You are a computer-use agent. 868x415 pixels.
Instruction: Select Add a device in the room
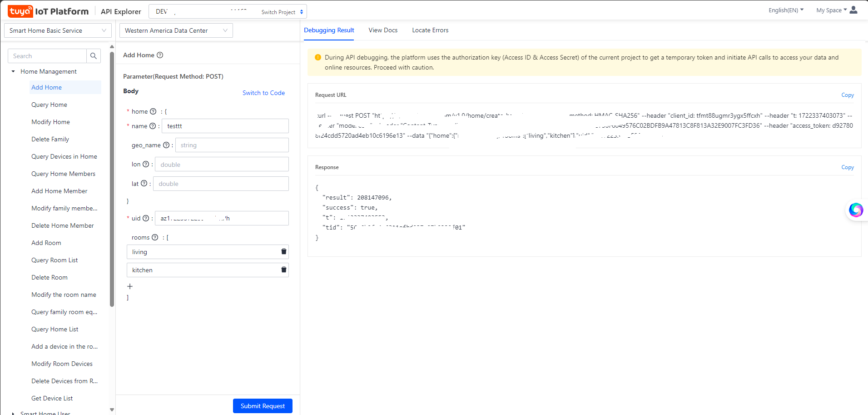click(64, 346)
